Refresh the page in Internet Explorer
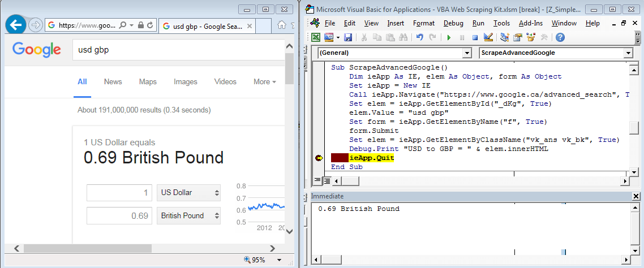 click(x=150, y=25)
